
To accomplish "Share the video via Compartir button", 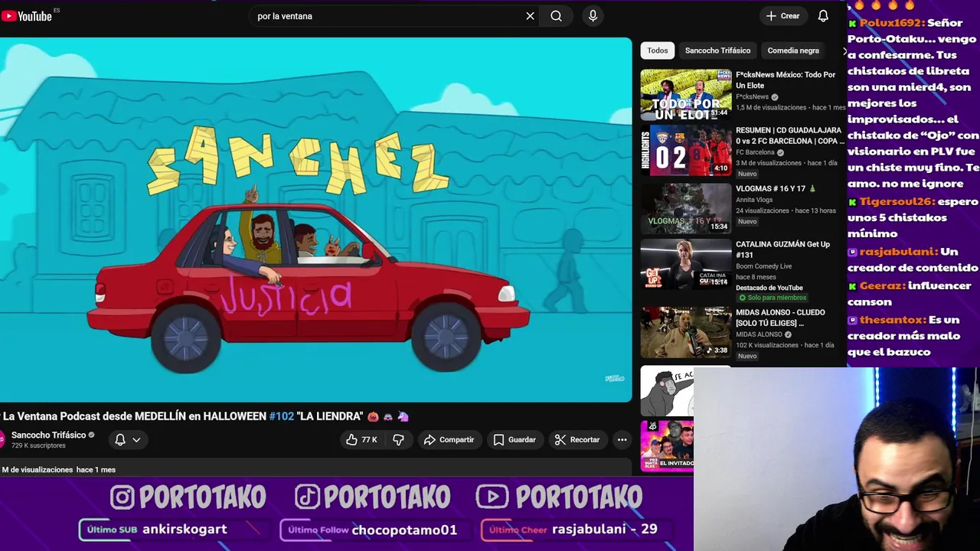I will coord(449,440).
